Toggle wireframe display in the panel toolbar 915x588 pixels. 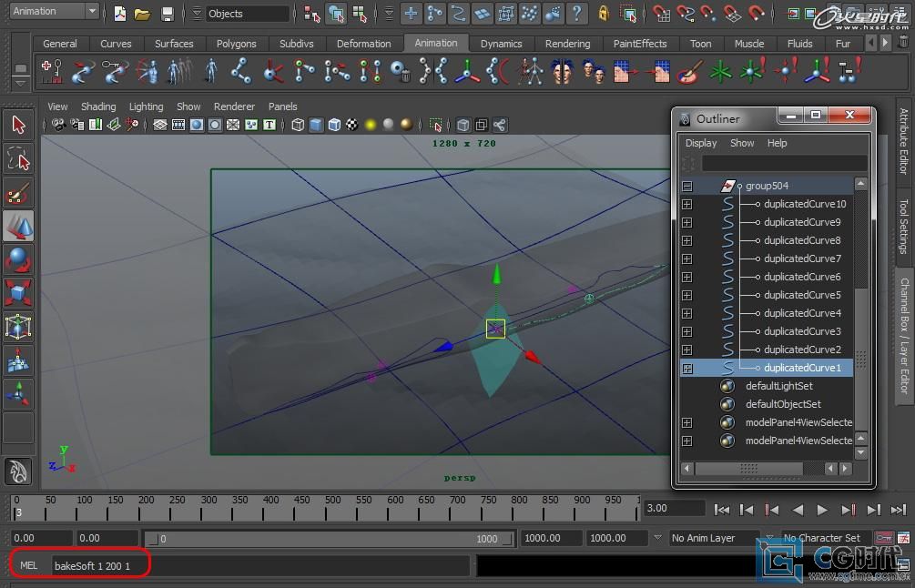298,125
